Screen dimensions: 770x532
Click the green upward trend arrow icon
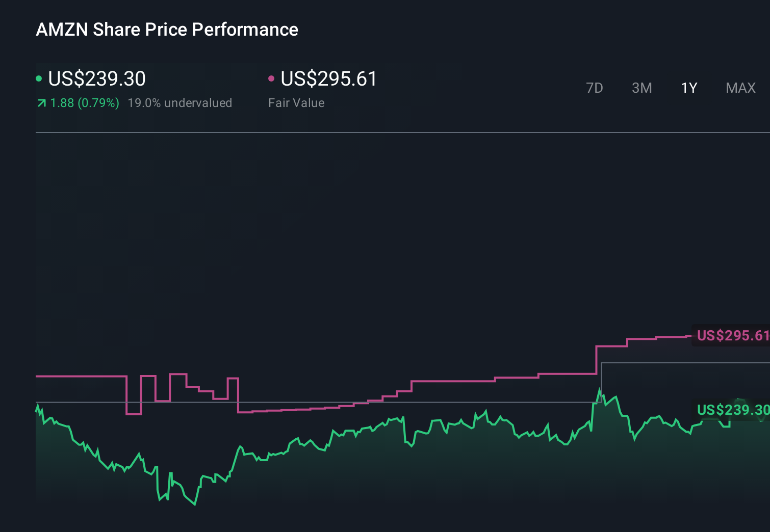(x=41, y=102)
